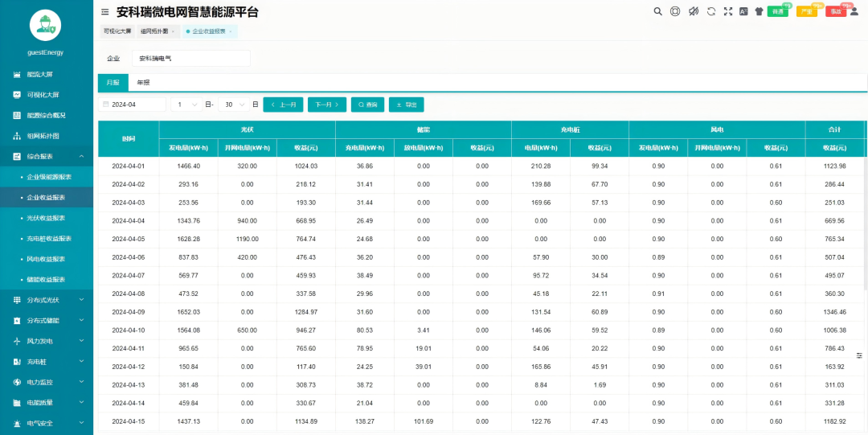Click the refresh icon in top bar
This screenshot has width=868, height=435.
pyautogui.click(x=710, y=11)
